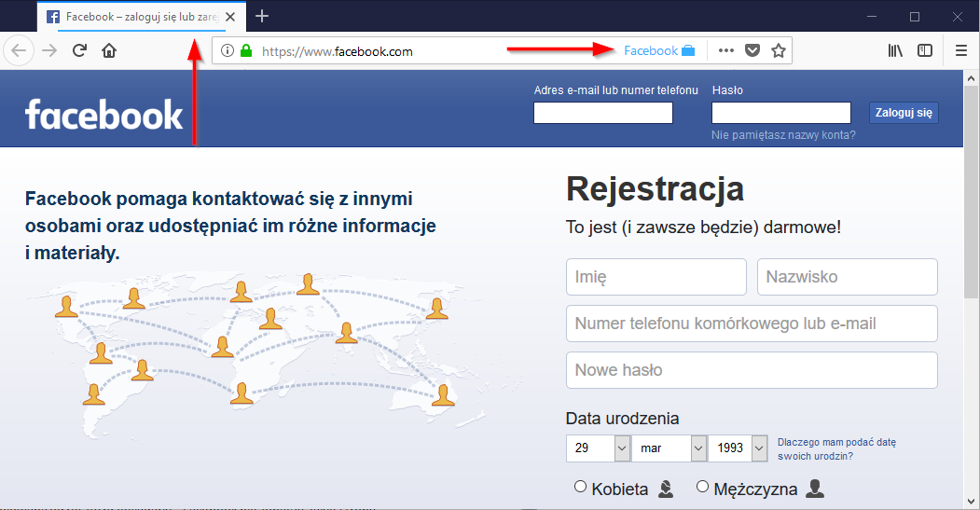Click the scrollbar up arrow
The width and height of the screenshot is (980, 510).
(x=971, y=78)
